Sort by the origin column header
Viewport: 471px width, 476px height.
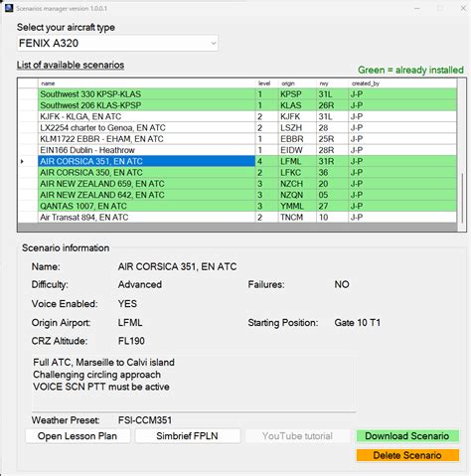[x=297, y=83]
